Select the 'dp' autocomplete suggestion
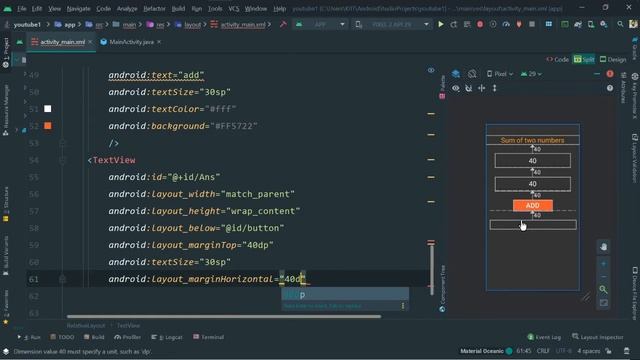Screen dimensions: 640x360 345,295
